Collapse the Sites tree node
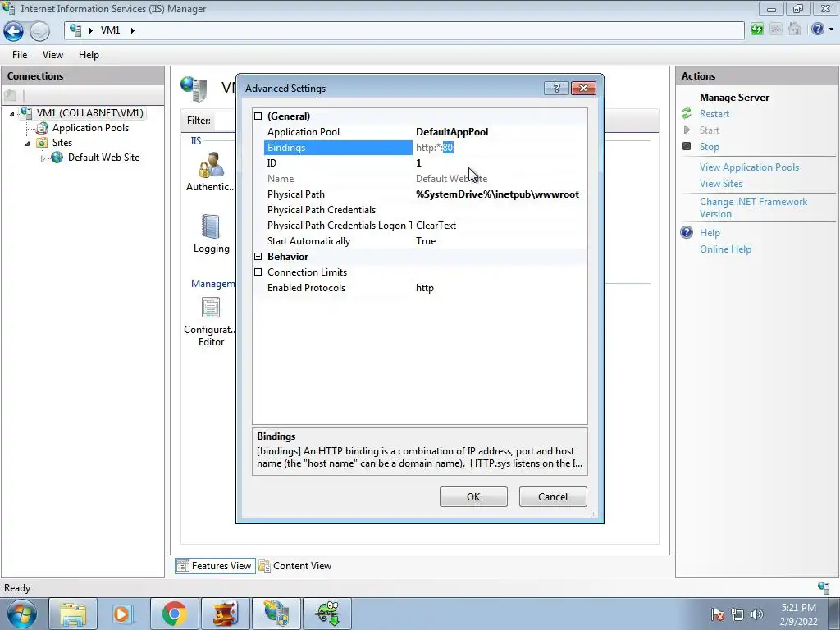Image resolution: width=840 pixels, height=630 pixels. [x=27, y=143]
